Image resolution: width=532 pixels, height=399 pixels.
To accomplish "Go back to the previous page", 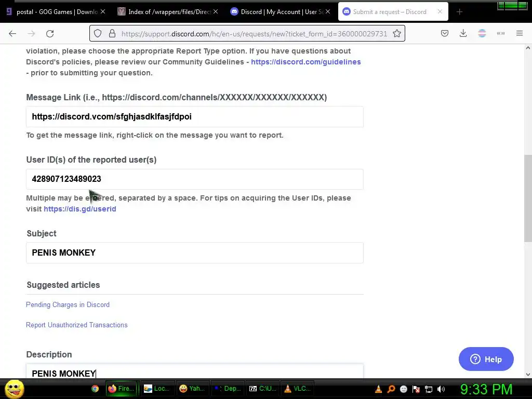I will [x=12, y=34].
